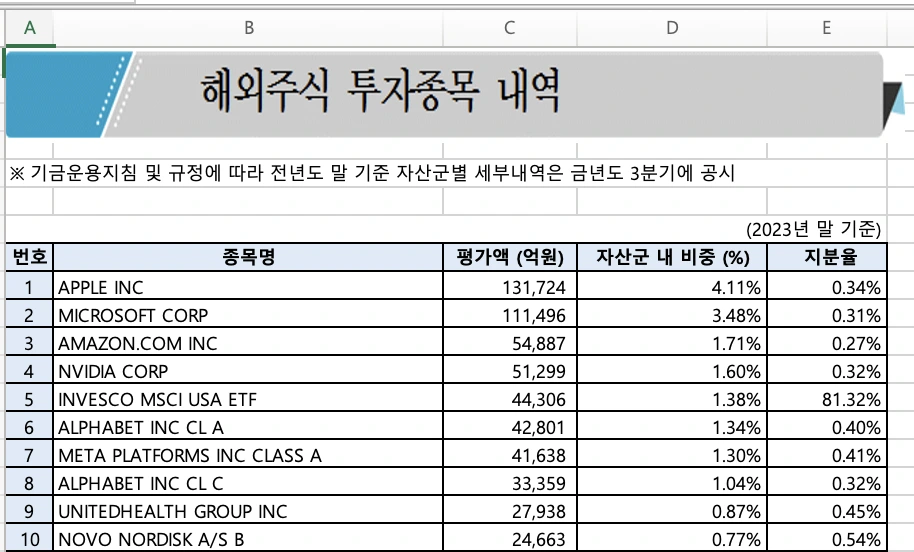
Task: Click row number cell 1 beside APPLE INC
Action: click(29, 286)
